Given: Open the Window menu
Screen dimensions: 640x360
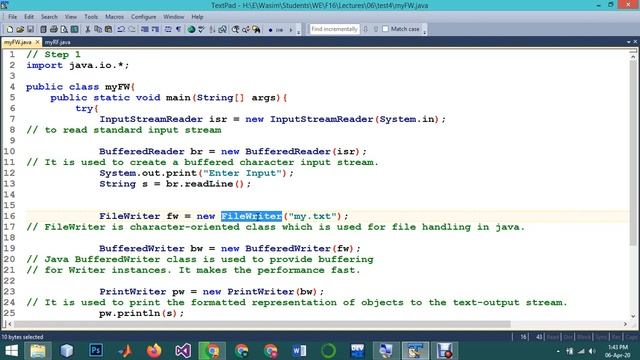Looking at the screenshot, I should pyautogui.click(x=173, y=17).
